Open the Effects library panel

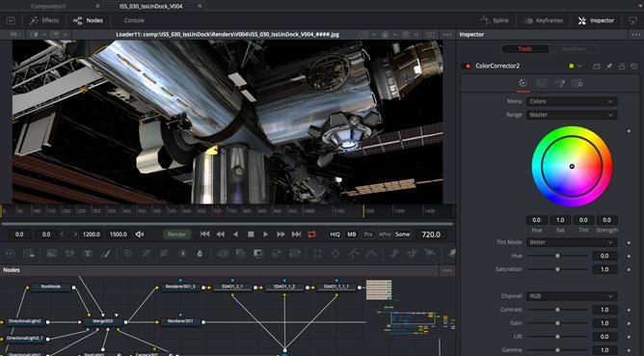pos(44,20)
